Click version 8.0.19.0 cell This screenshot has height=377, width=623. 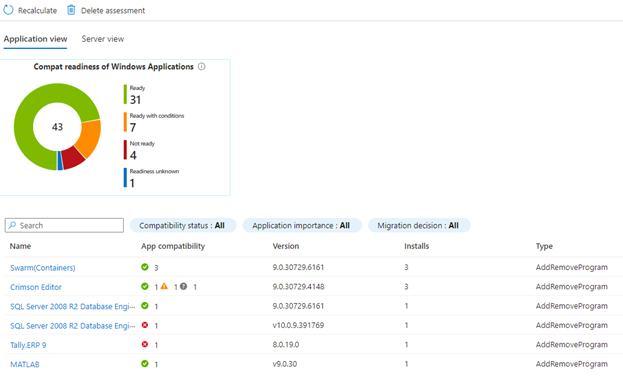click(286, 344)
